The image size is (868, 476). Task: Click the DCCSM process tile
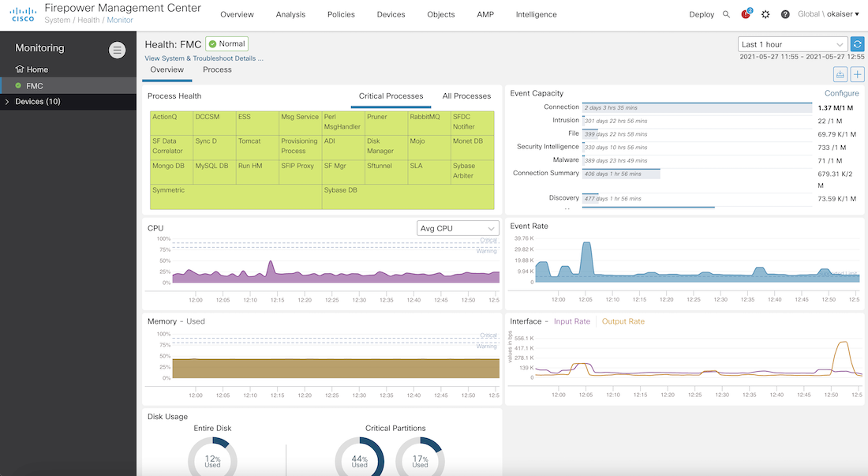(x=215, y=123)
